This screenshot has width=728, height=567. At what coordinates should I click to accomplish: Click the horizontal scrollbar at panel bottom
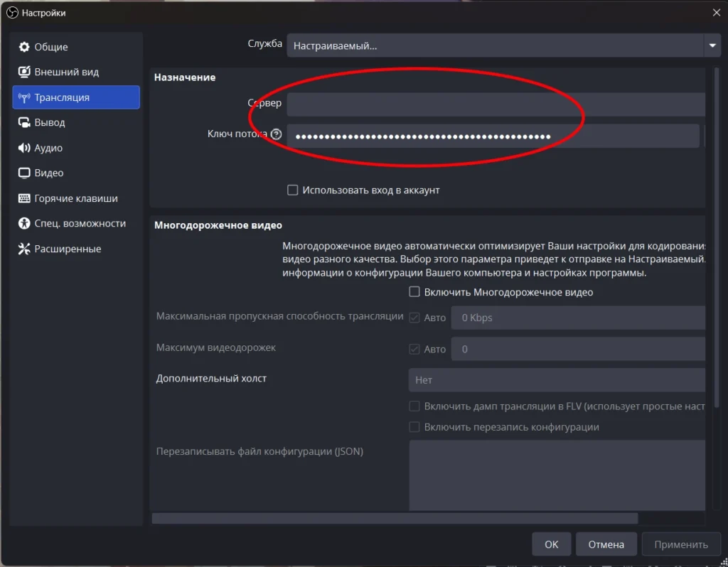click(x=395, y=519)
